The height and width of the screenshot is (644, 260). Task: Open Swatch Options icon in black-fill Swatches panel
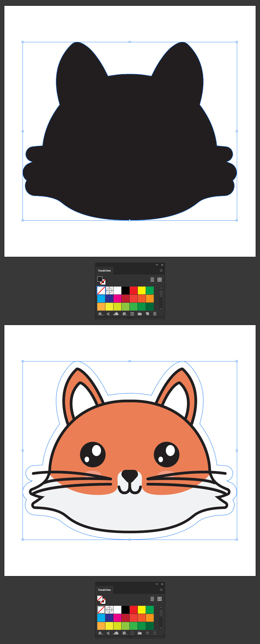132,314
